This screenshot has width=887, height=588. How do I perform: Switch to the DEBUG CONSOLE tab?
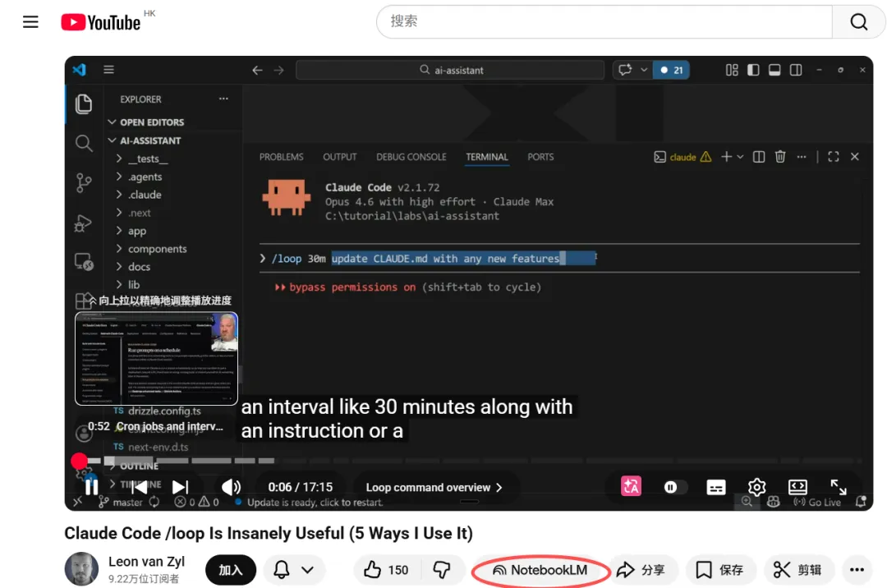point(411,157)
